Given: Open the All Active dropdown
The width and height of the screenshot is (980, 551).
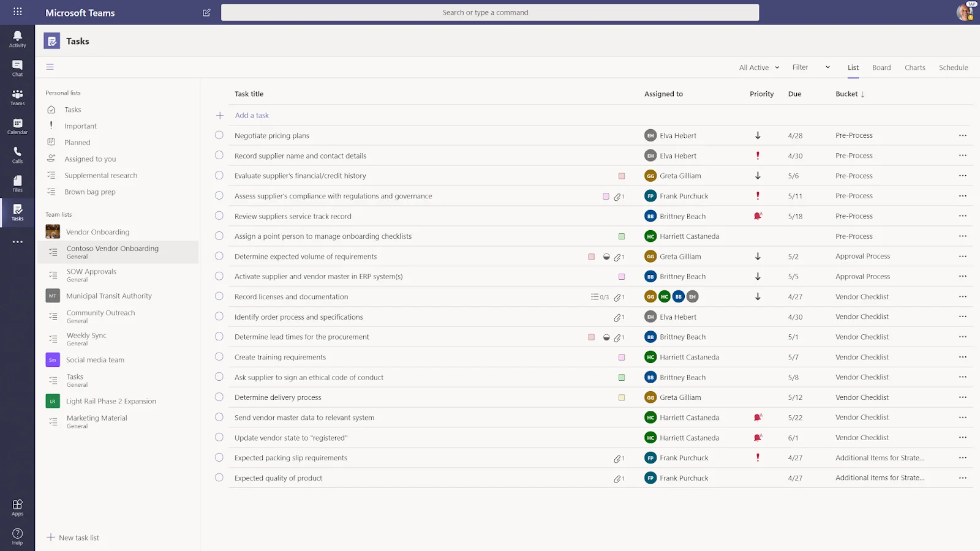Looking at the screenshot, I should pos(759,67).
